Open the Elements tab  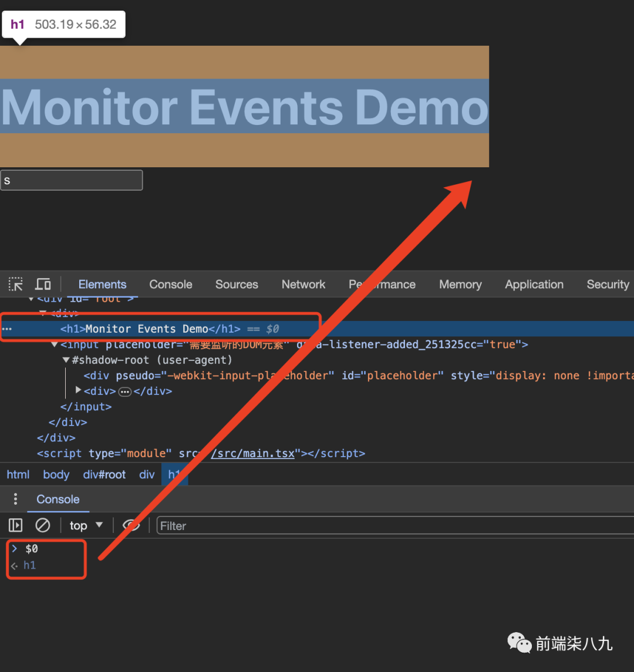(x=102, y=284)
